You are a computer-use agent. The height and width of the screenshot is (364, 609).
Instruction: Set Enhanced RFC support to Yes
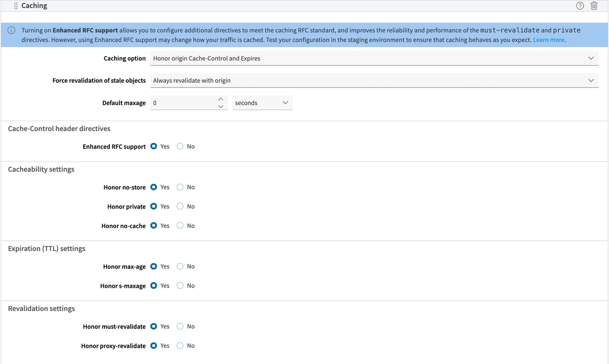pos(154,146)
